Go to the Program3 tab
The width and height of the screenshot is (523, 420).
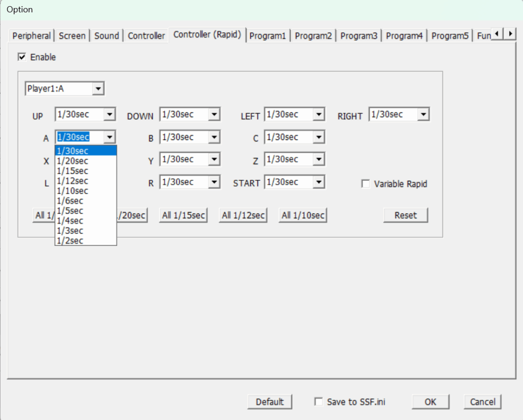click(x=359, y=36)
